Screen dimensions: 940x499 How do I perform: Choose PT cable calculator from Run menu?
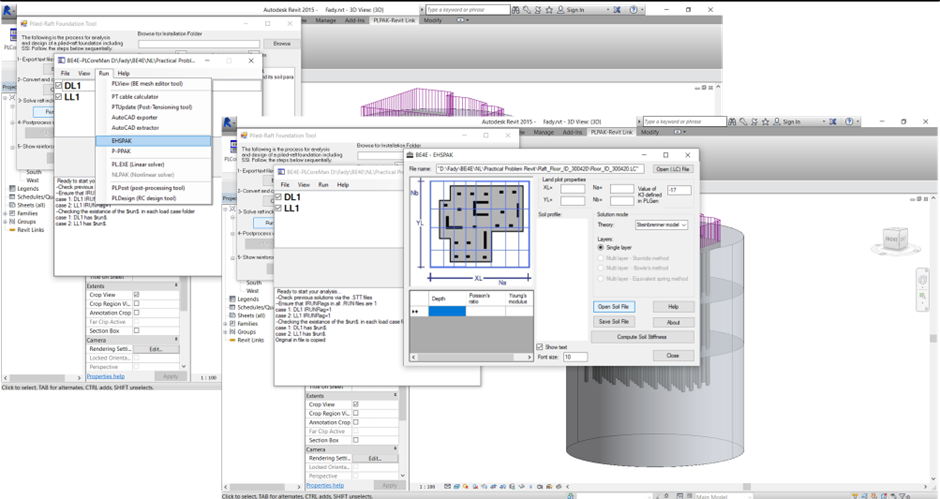135,97
